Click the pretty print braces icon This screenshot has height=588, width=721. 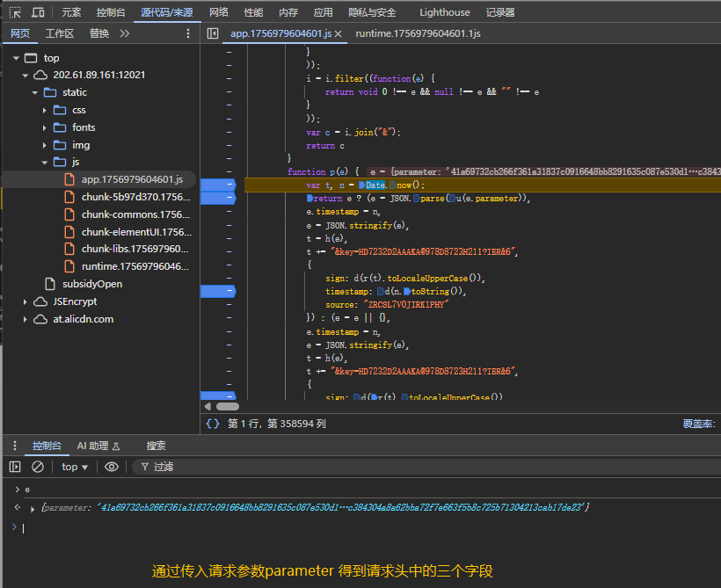coord(212,424)
